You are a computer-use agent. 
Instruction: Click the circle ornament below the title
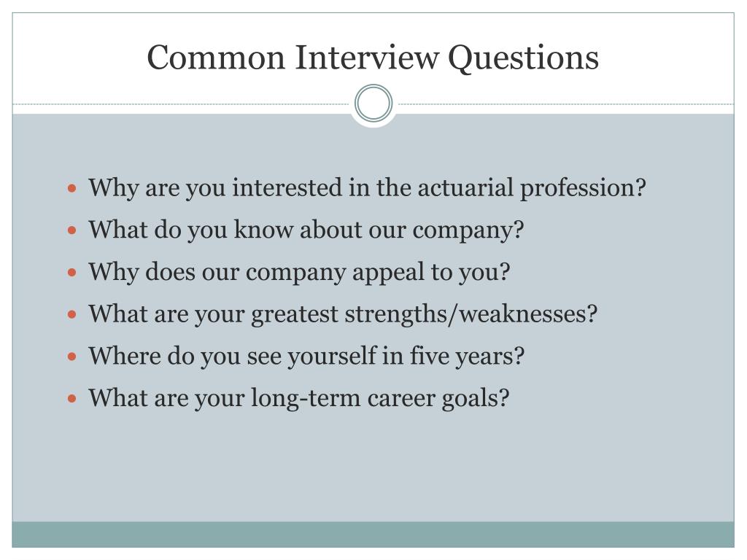373,104
